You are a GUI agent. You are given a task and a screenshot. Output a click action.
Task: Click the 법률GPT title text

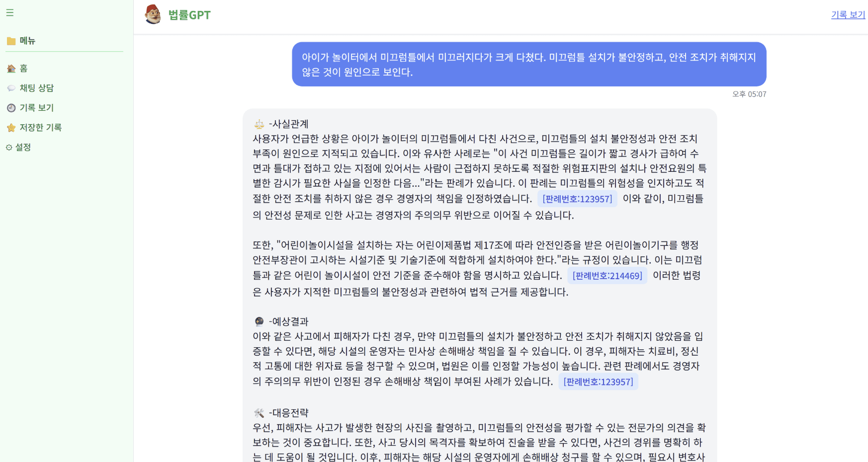click(189, 15)
